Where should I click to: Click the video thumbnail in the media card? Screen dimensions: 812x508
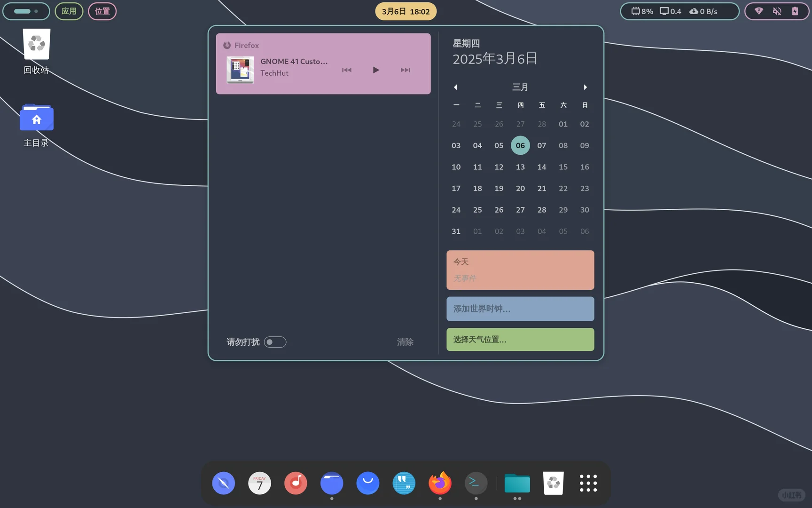[240, 70]
